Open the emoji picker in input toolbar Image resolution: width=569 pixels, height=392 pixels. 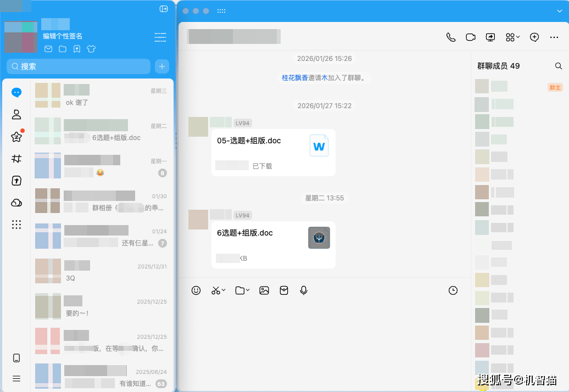point(196,290)
